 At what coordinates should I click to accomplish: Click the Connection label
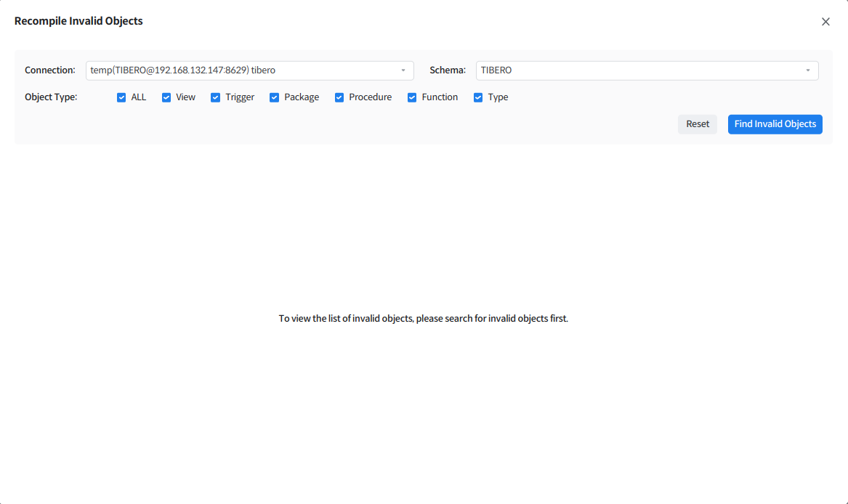[50, 70]
